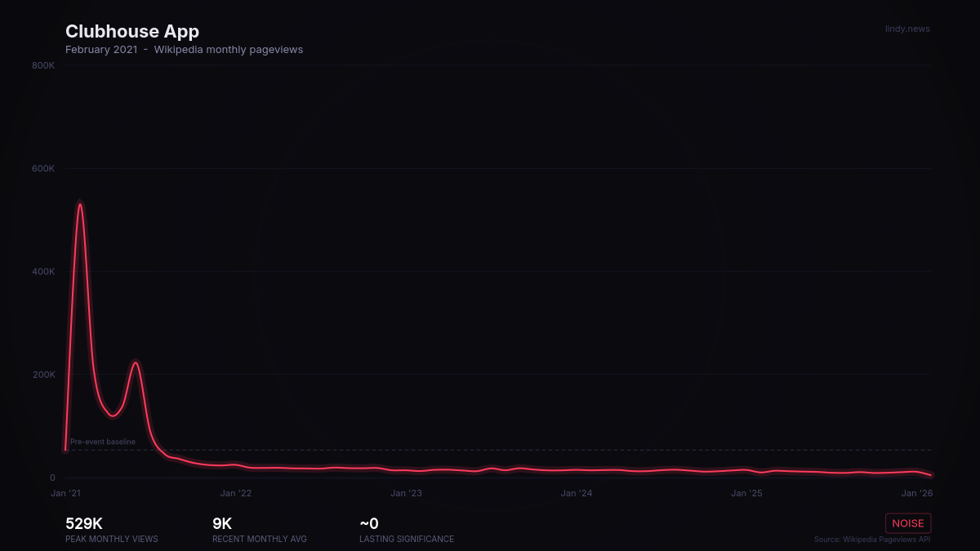Click the 529K peak monthly views stat
The image size is (980, 551).
[84, 524]
